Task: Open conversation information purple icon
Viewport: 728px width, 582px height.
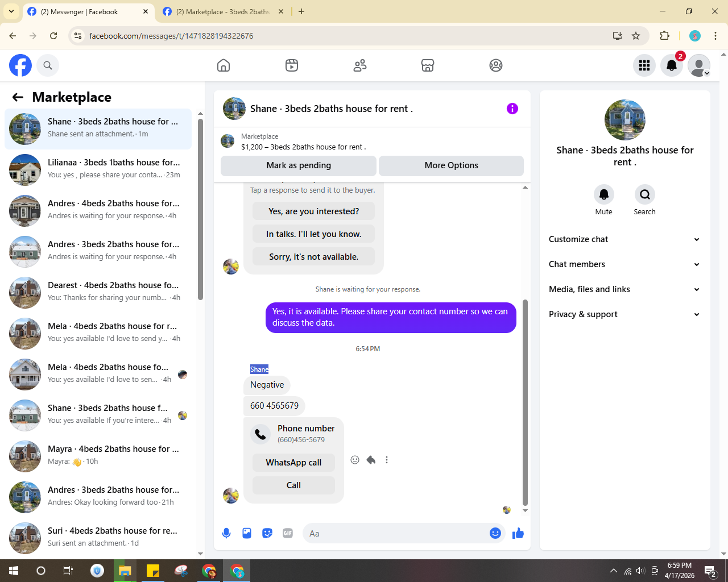Action: tap(512, 109)
